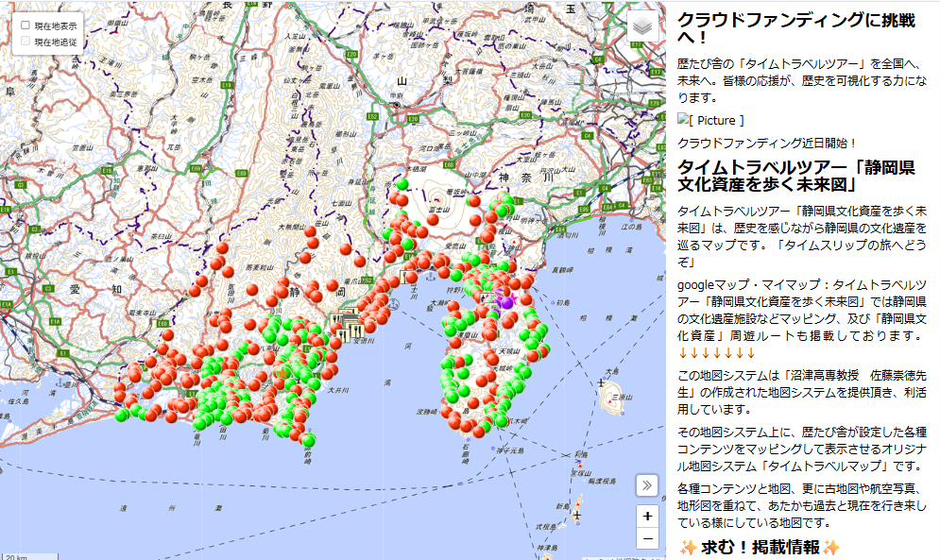The height and width of the screenshot is (560, 940).
Task: Zoom in with the plus button
Action: (x=647, y=516)
